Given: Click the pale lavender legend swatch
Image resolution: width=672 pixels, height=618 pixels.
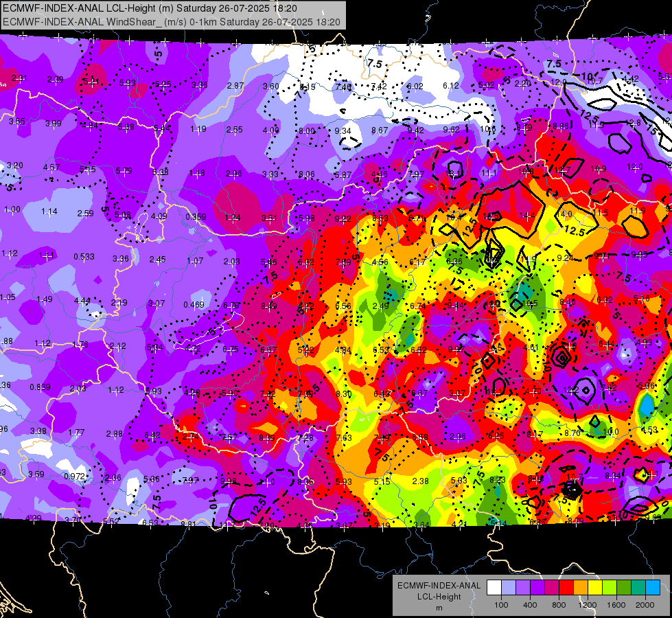Looking at the screenshot, I should (x=509, y=588).
